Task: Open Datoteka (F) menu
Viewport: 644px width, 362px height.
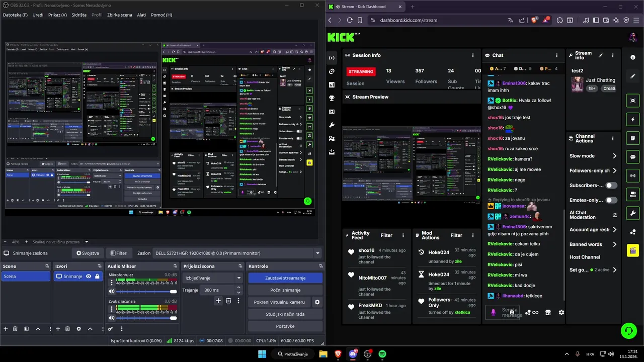Action: (x=16, y=15)
